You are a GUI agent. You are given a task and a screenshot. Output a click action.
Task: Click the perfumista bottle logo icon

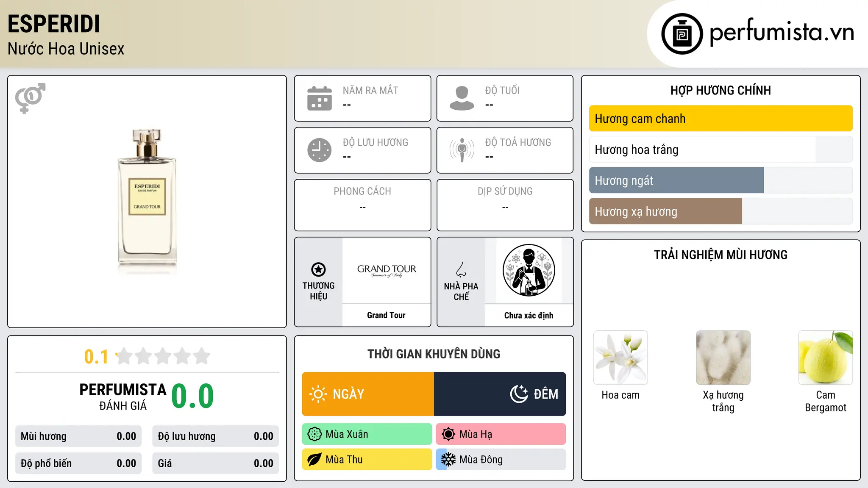(x=682, y=34)
